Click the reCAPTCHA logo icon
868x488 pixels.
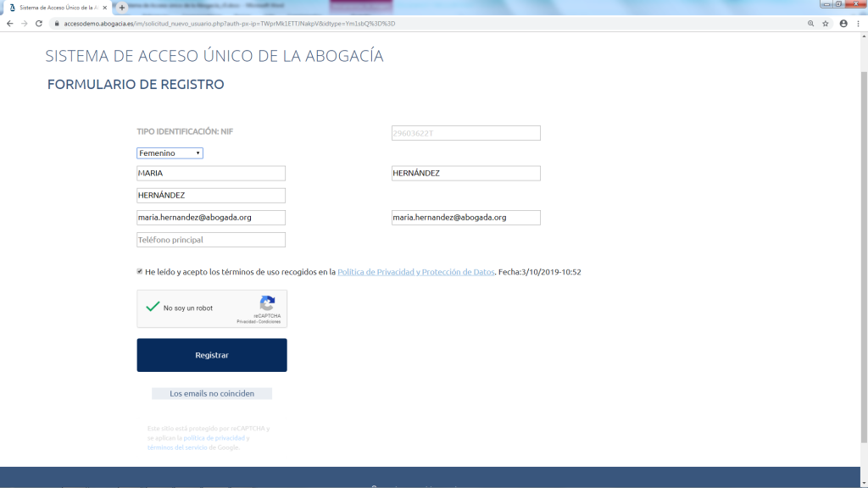267,303
